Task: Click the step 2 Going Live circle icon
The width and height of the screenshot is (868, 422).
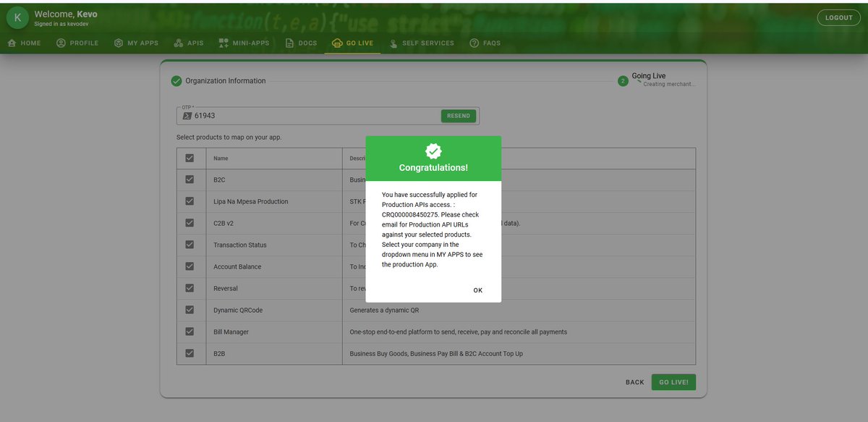Action: point(623,81)
